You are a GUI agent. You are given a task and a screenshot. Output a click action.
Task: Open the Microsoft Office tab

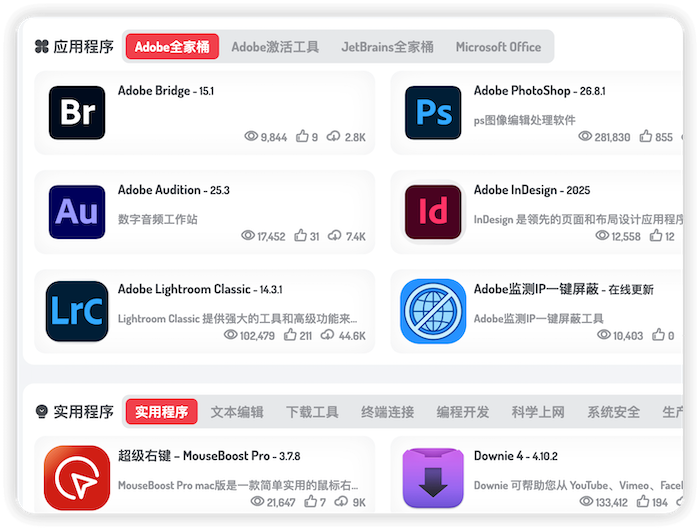pos(498,47)
